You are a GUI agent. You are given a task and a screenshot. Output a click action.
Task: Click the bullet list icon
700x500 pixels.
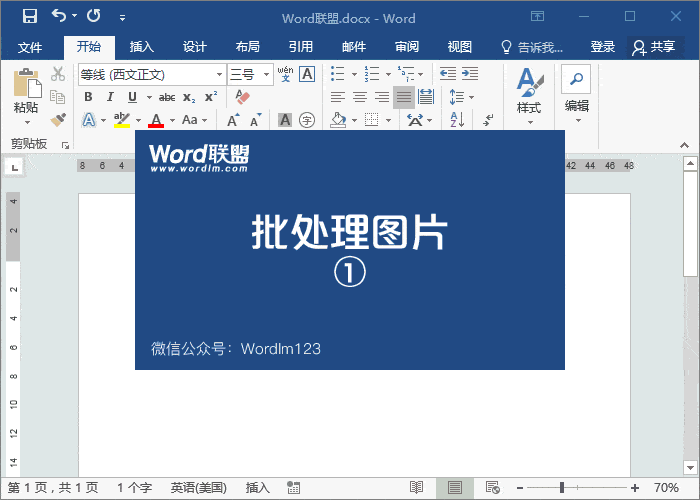point(338,74)
